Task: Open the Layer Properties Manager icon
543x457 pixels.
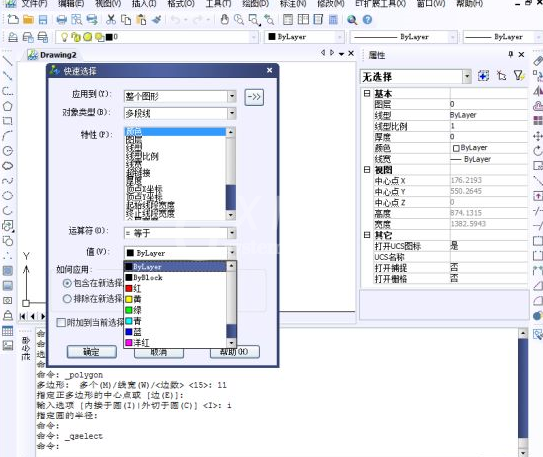Action: 13,37
